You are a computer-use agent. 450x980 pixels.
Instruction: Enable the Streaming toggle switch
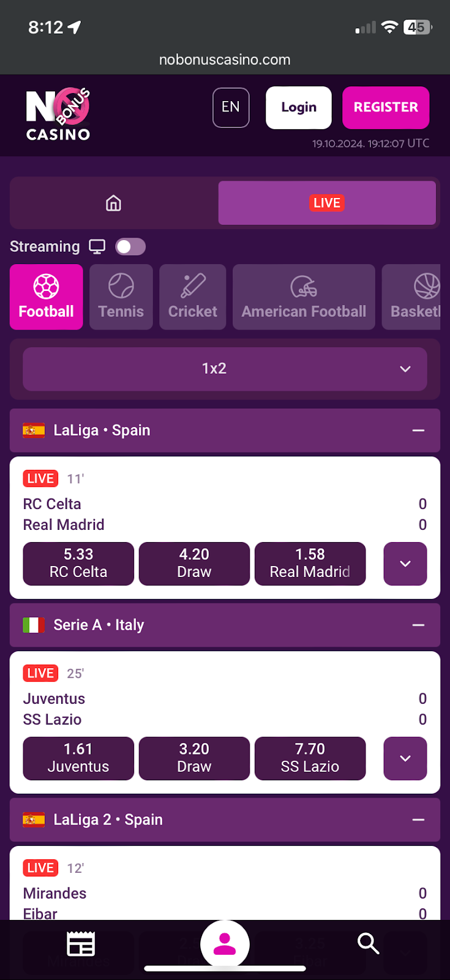click(x=130, y=247)
